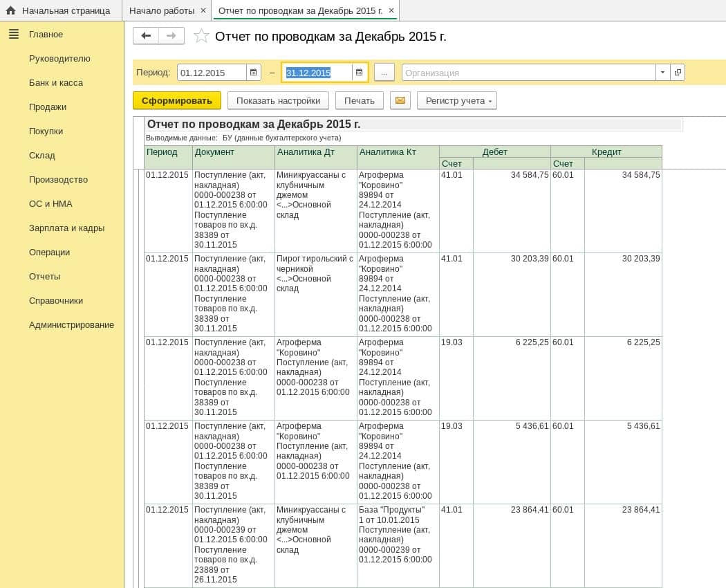Close the Отчет по проводкам tab
726x588 pixels.
pyautogui.click(x=391, y=10)
